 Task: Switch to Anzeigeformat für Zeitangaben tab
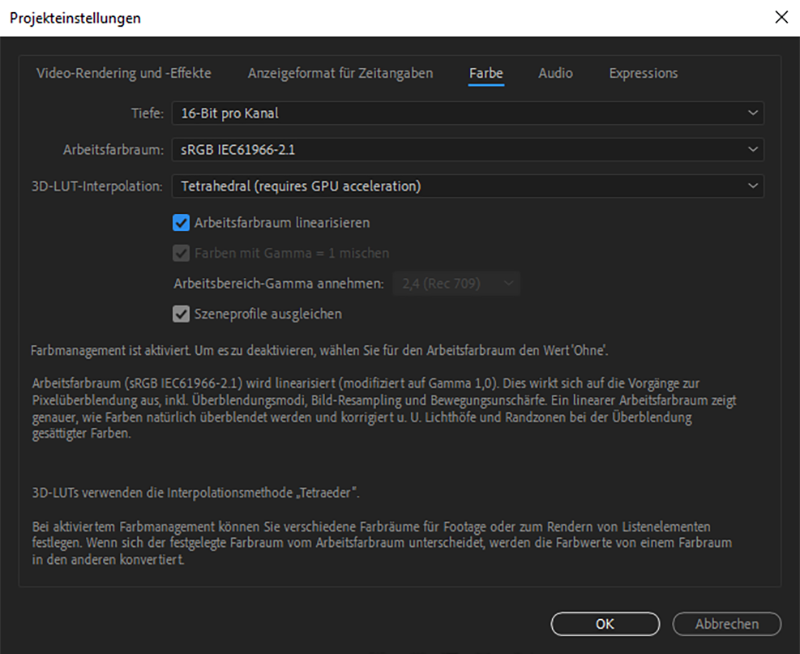[x=340, y=73]
